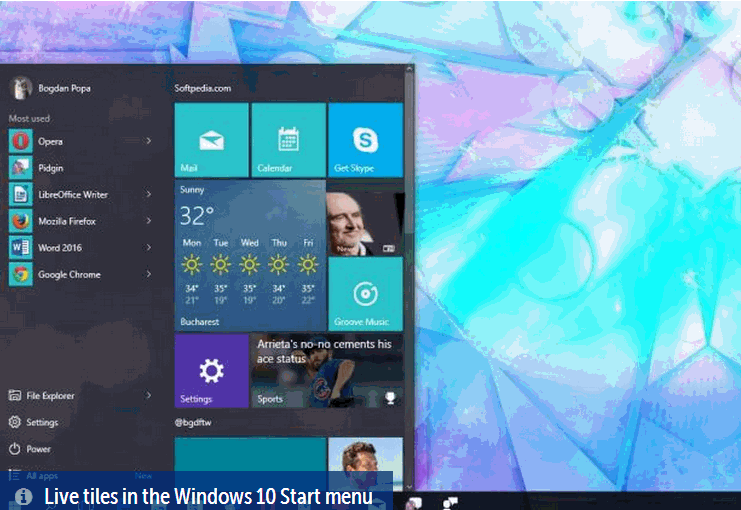Click the Settings gear in left list
The width and height of the screenshot is (741, 510).
(15, 422)
